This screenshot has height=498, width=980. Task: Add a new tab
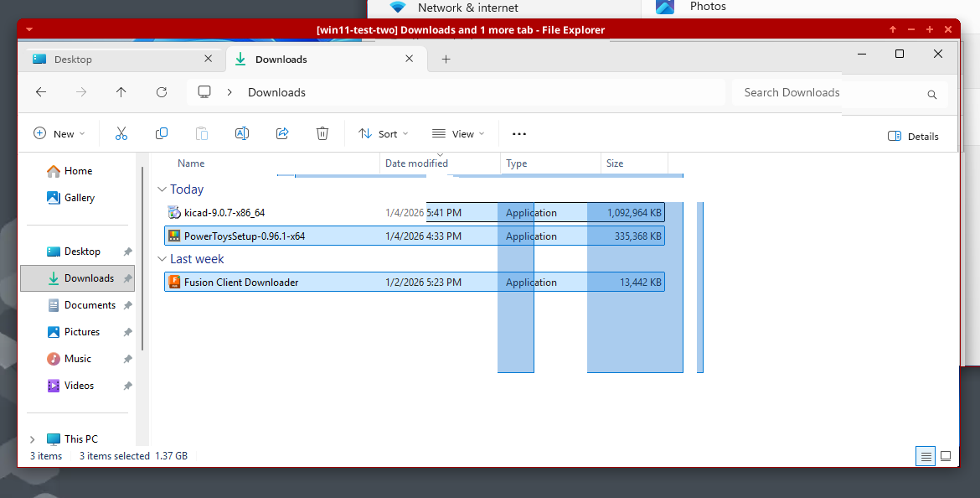click(x=446, y=60)
